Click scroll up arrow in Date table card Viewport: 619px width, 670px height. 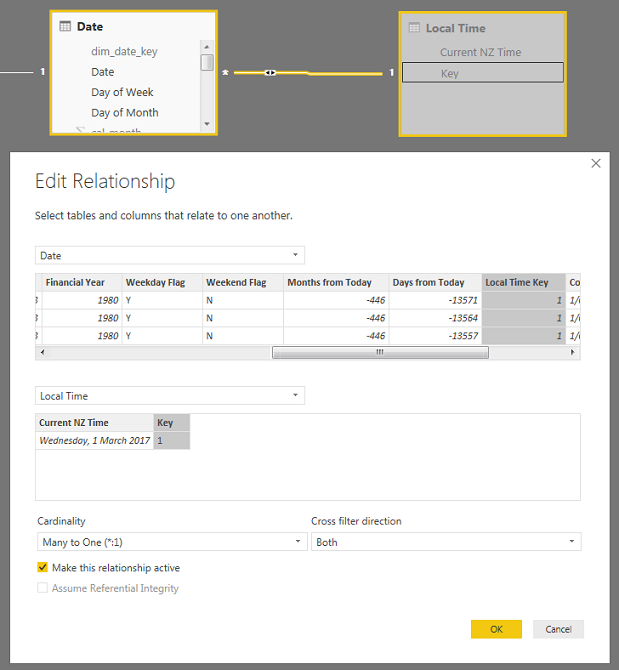tap(207, 47)
